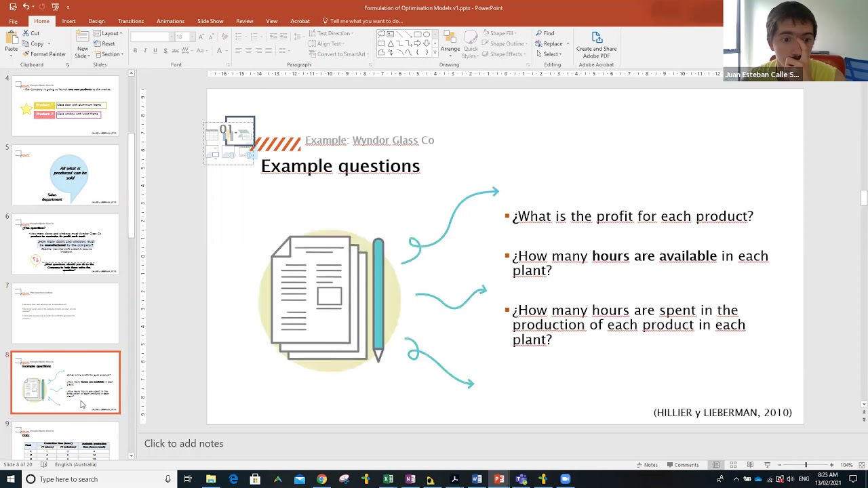This screenshot has width=868, height=488.
Task: Open the Align Text dropdown
Action: coord(326,44)
